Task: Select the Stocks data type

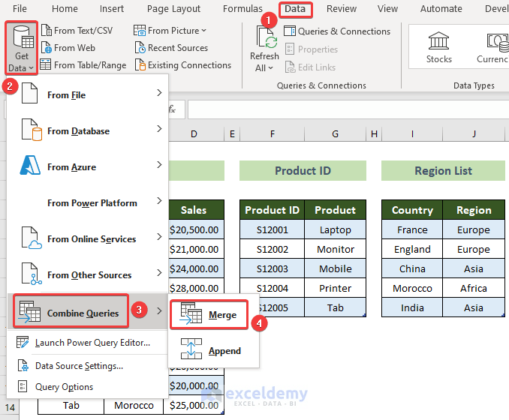Action: coord(438,47)
